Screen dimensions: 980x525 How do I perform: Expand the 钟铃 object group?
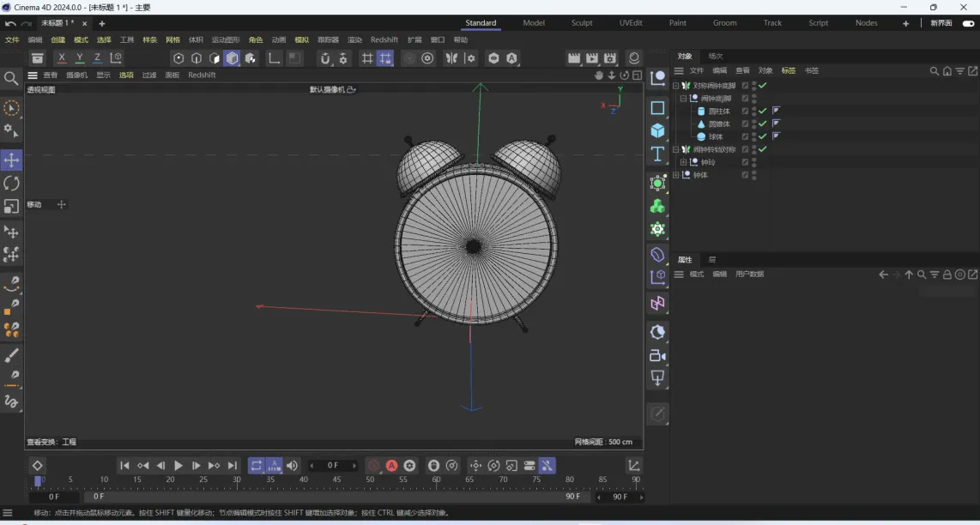(x=684, y=162)
